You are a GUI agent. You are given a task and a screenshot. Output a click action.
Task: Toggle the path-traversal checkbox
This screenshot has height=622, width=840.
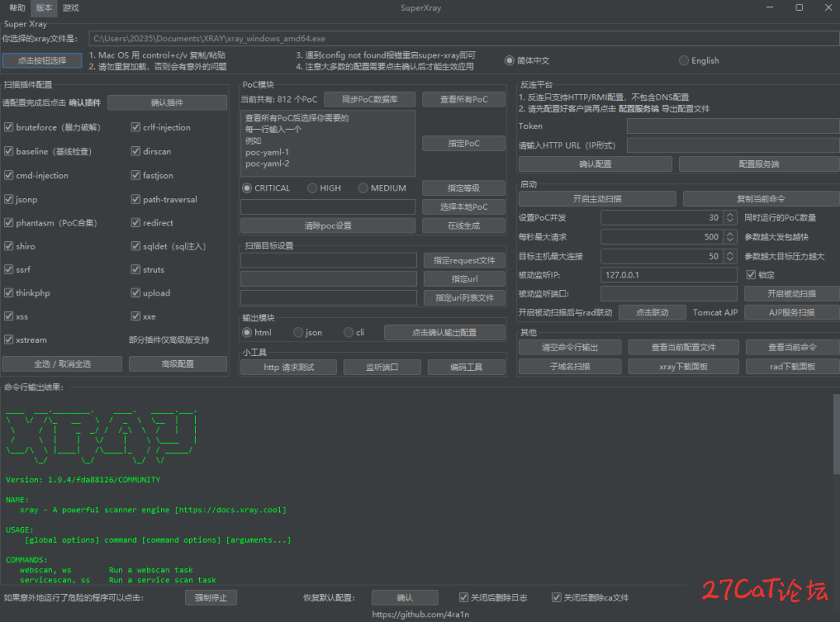tap(135, 199)
